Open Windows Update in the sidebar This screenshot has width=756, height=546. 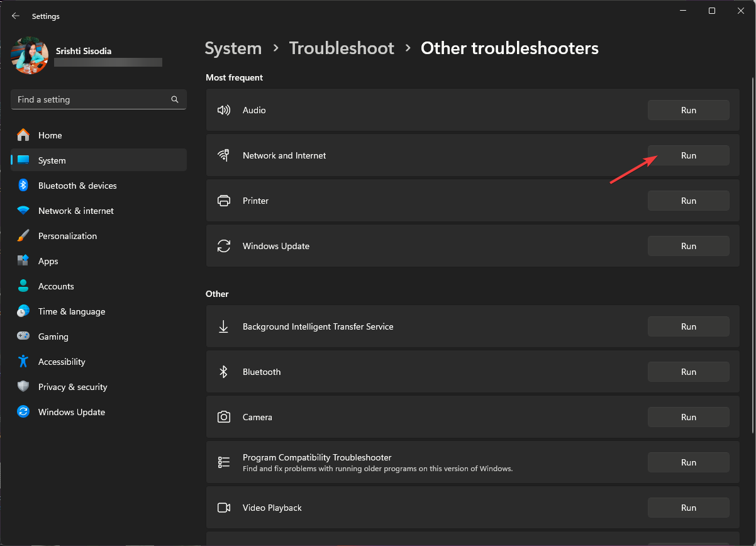[x=71, y=412]
